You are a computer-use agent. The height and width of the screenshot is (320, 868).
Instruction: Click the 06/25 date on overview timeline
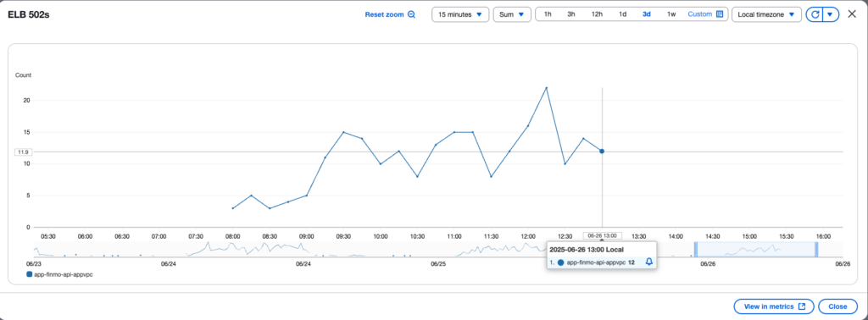click(438, 263)
